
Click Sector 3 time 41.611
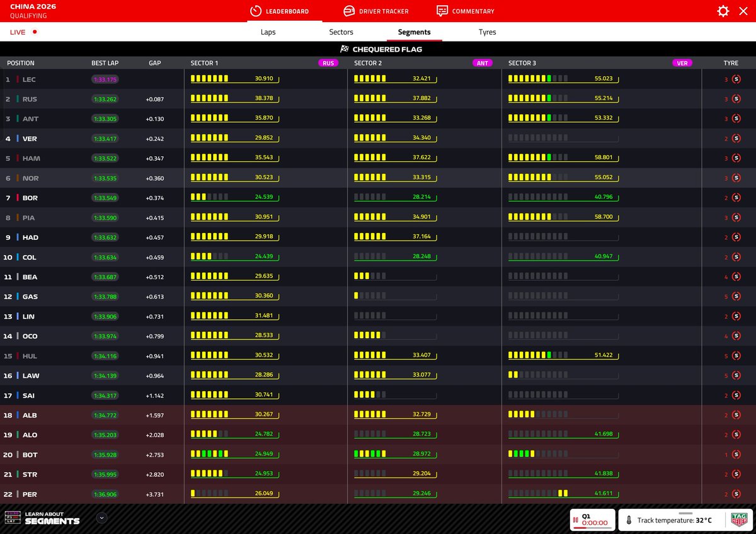click(603, 493)
